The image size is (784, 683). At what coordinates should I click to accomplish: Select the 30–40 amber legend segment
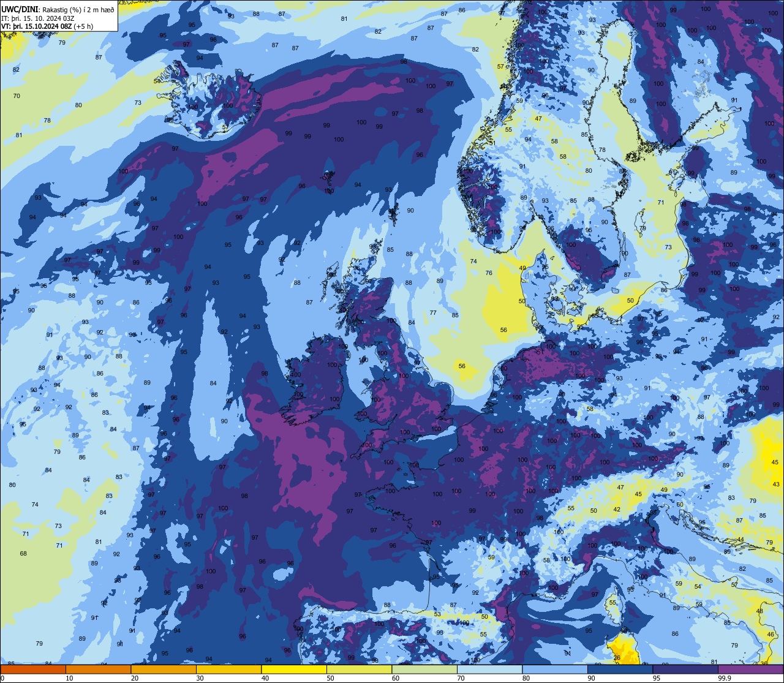pyautogui.click(x=228, y=670)
